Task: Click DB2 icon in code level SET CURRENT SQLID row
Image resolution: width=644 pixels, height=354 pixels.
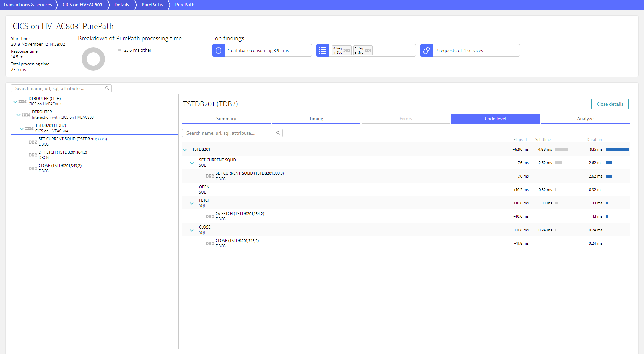Action: pos(210,176)
